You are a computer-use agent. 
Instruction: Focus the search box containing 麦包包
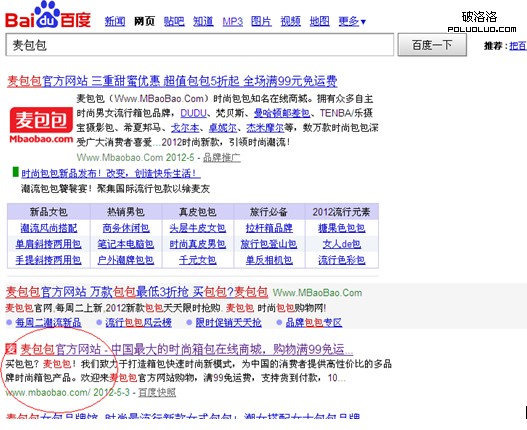coord(200,45)
